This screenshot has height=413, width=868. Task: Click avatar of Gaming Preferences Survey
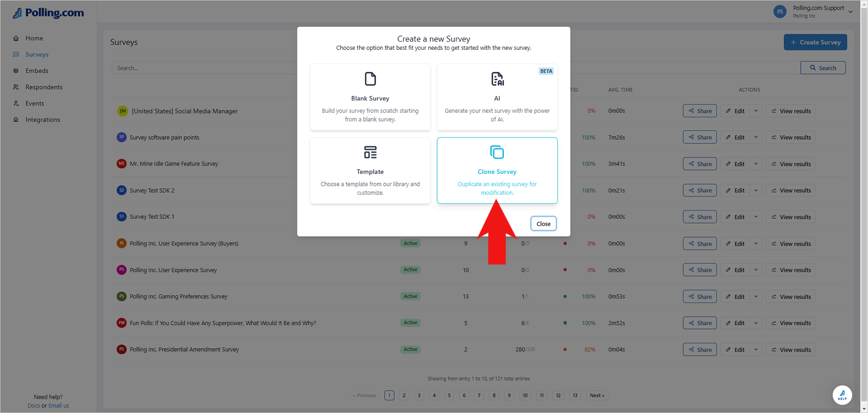point(121,296)
